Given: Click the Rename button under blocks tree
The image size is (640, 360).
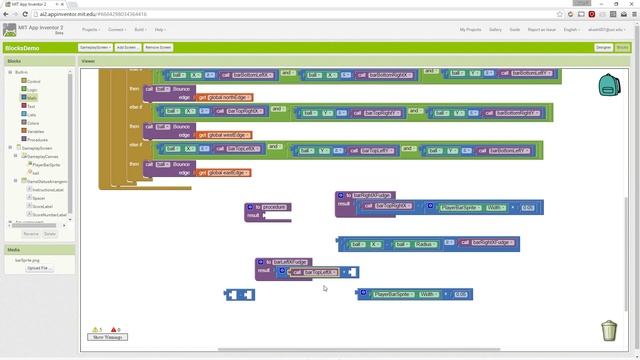Looking at the screenshot, I should [x=31, y=234].
